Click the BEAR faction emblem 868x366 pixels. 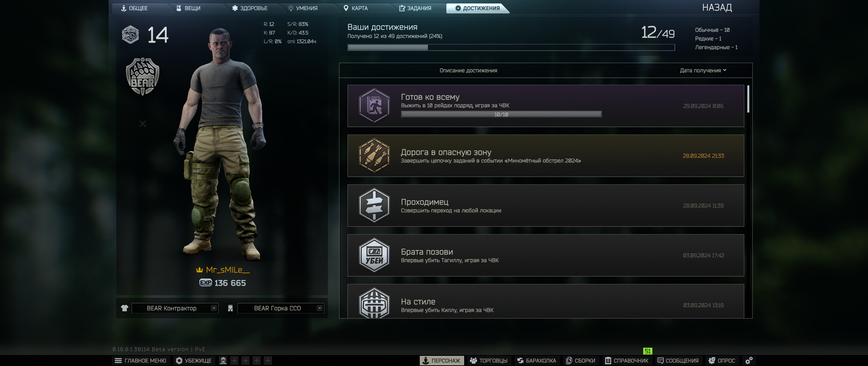point(142,77)
